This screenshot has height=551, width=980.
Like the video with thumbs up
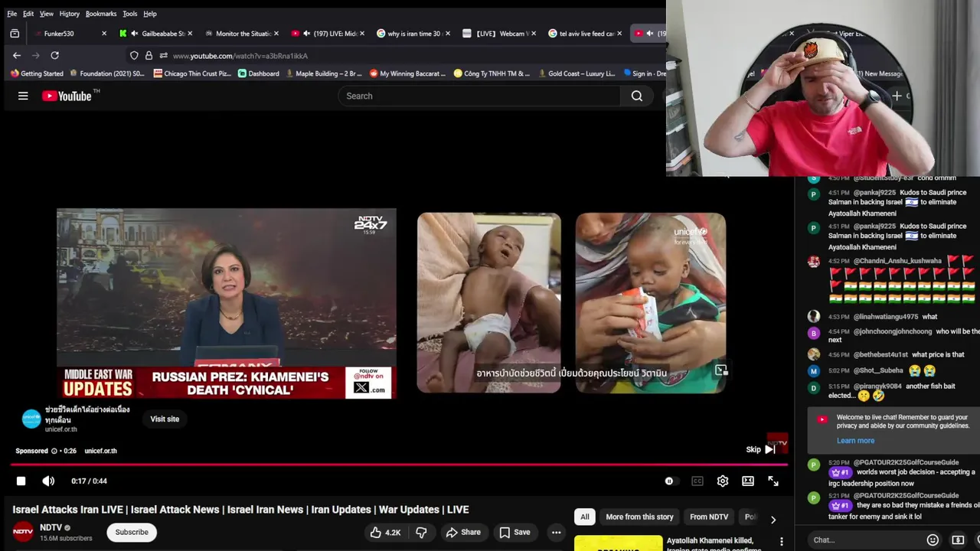[385, 533]
